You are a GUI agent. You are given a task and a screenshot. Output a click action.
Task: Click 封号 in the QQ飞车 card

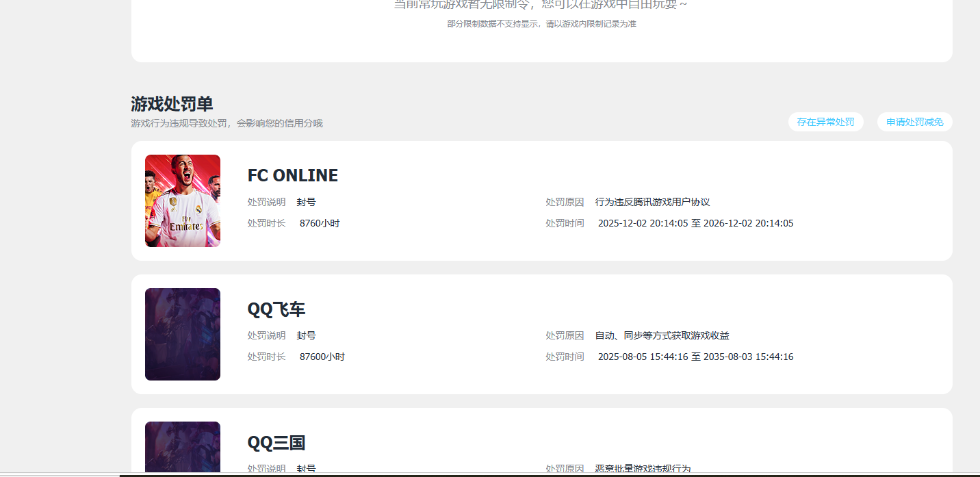(307, 335)
